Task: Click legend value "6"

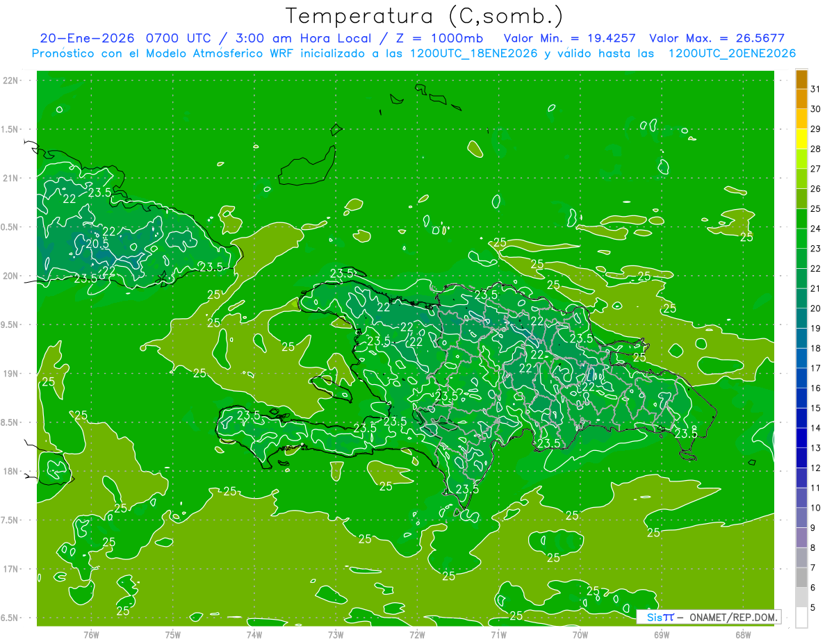Action: coord(813,588)
